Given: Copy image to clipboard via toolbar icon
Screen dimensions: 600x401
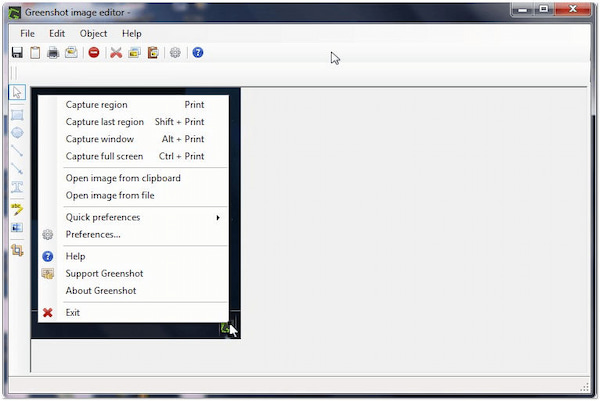Looking at the screenshot, I should coord(35,52).
